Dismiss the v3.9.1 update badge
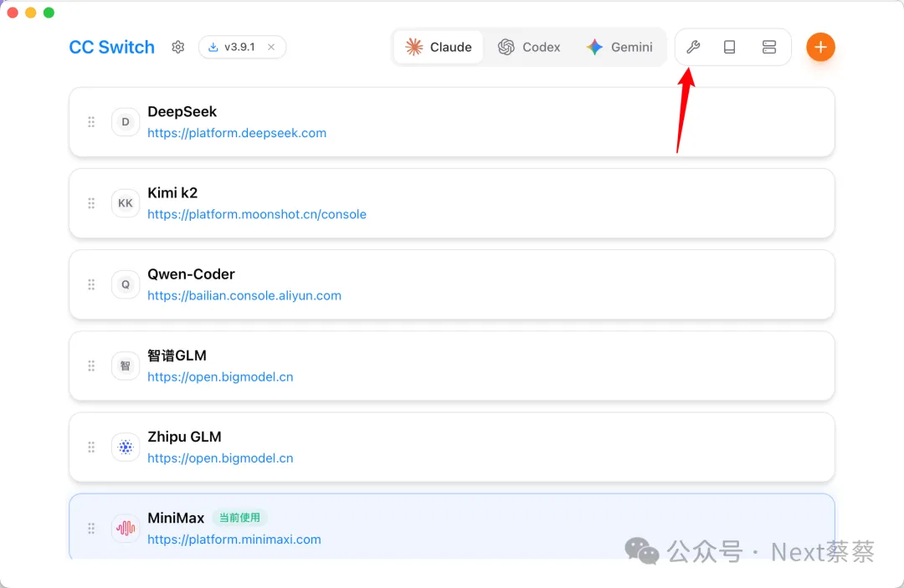This screenshot has height=588, width=904. 271,48
